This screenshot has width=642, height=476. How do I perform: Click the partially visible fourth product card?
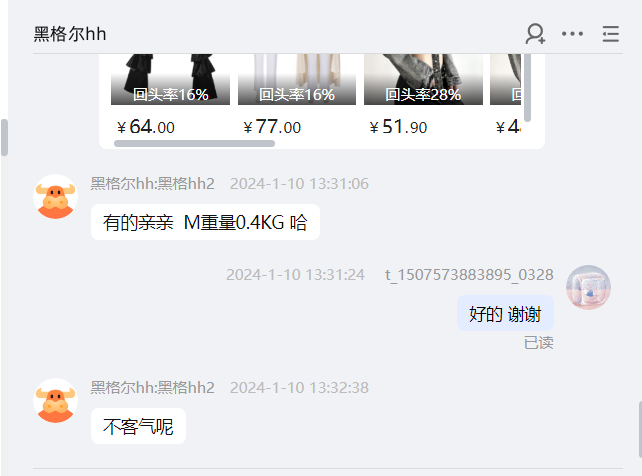[x=506, y=95]
